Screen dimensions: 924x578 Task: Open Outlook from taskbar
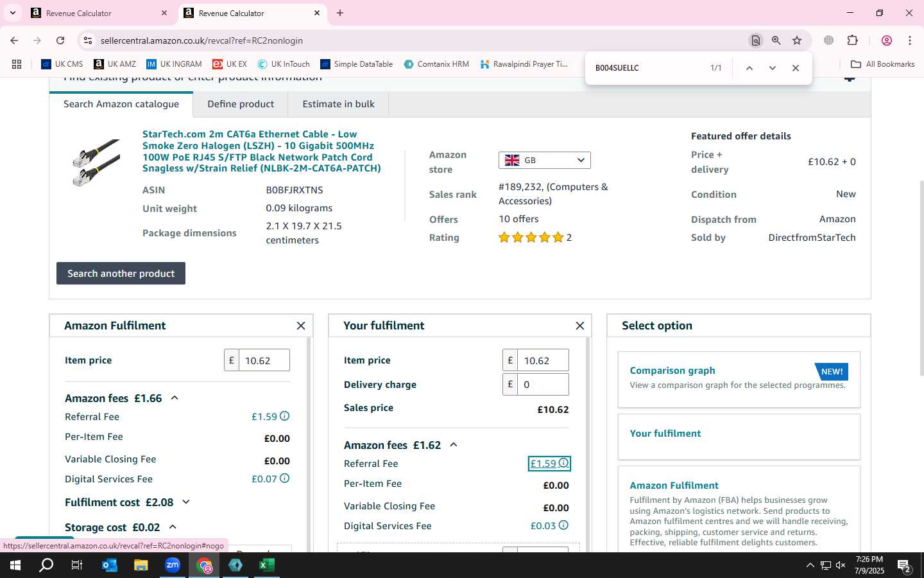[x=110, y=566]
